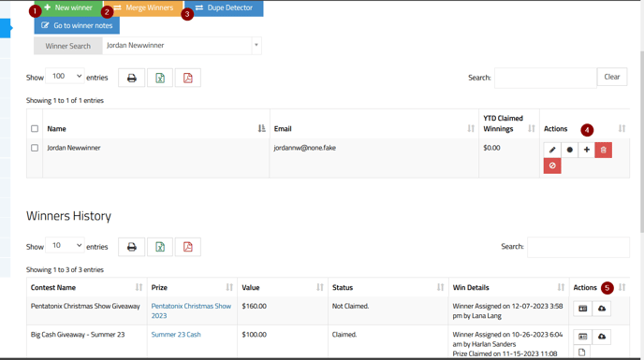Screen dimensions: 644x360
Task: Sort history by Value
Action: (283, 287)
